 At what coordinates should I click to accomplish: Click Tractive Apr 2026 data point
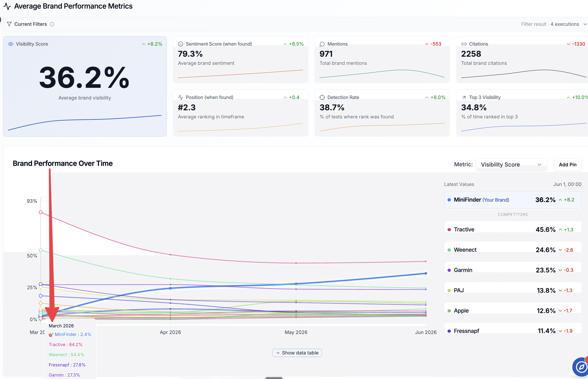pyautogui.click(x=170, y=255)
